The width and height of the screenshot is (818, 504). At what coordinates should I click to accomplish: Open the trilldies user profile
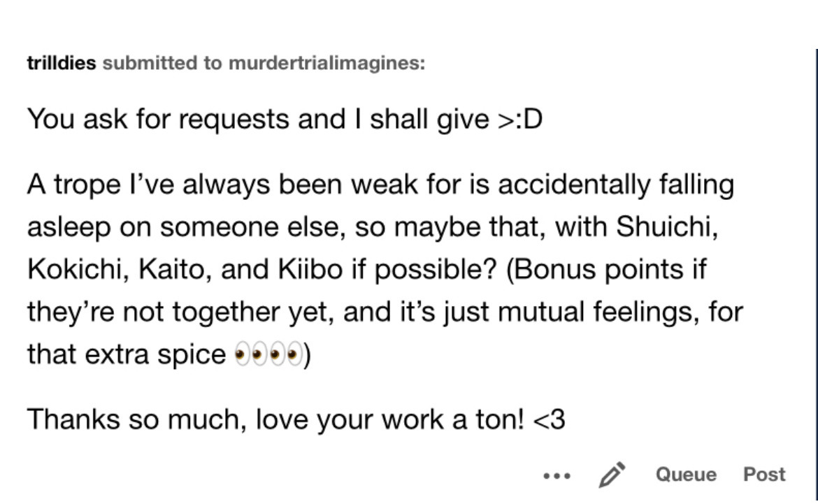pos(62,63)
